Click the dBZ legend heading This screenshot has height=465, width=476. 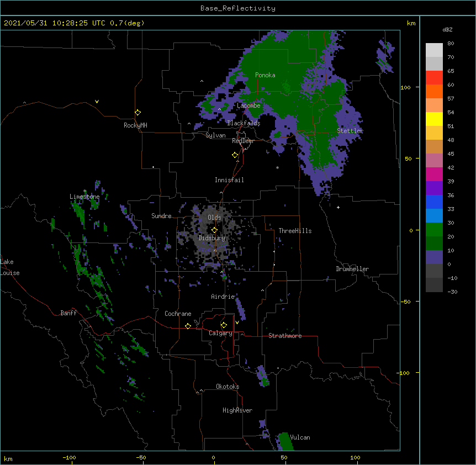pyautogui.click(x=447, y=30)
